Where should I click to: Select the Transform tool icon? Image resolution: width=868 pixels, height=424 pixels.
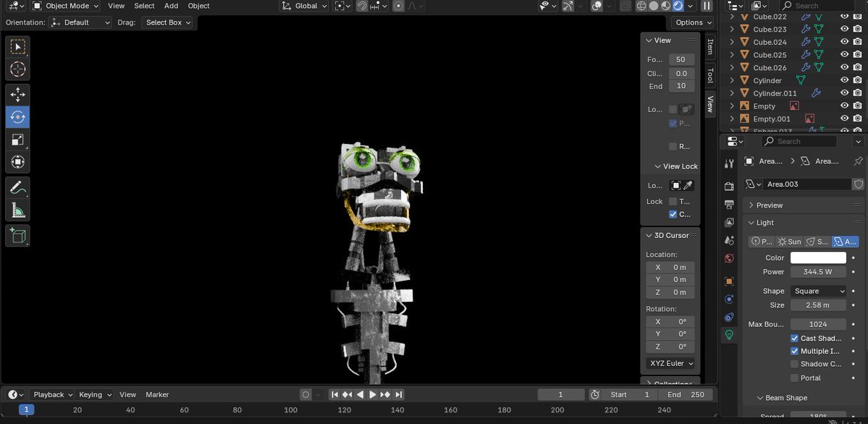tap(17, 162)
